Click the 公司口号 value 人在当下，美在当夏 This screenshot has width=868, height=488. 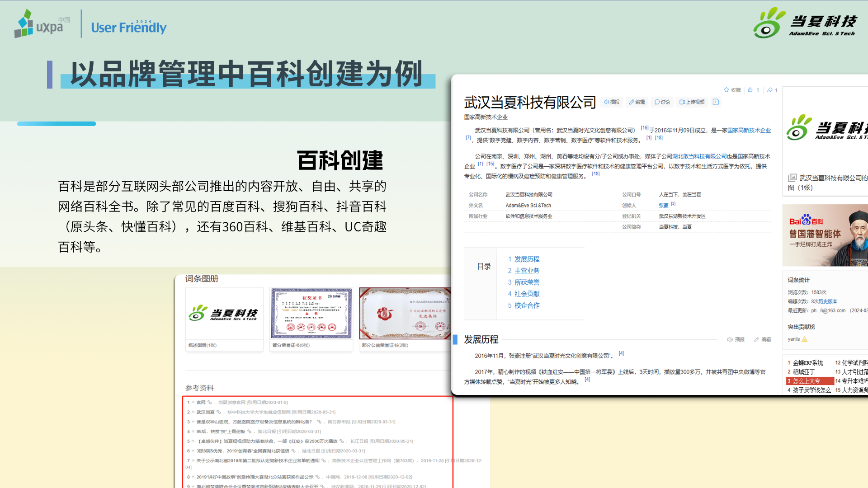pyautogui.click(x=679, y=195)
